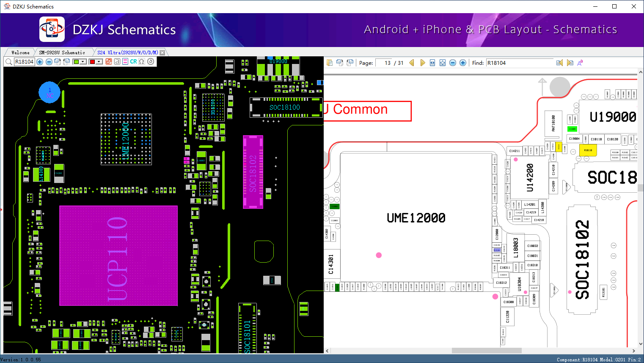Select the S24 Ultra(S928U/W/O/D/M) tab
Viewport: 644px width, 363px height.
point(127,53)
